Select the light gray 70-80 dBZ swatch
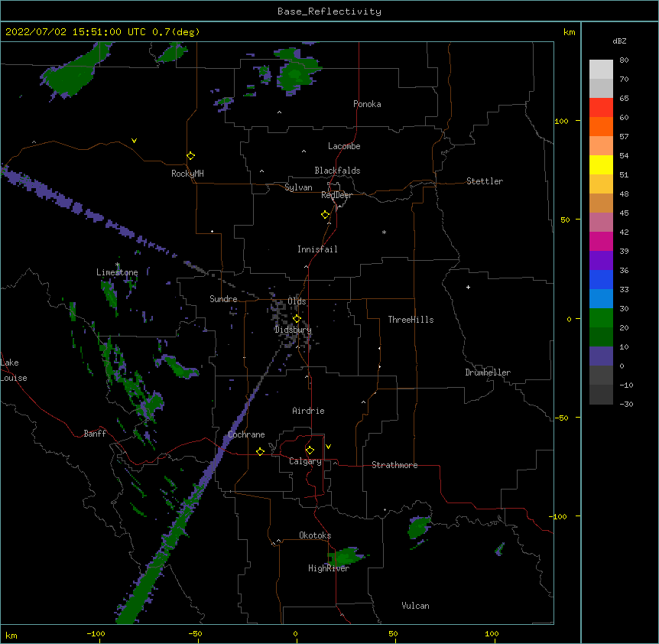 [x=601, y=69]
